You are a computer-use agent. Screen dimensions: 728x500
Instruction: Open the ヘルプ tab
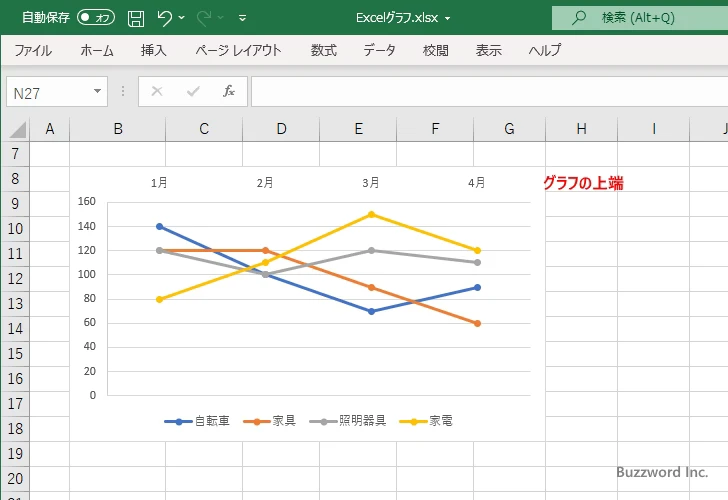tap(545, 50)
